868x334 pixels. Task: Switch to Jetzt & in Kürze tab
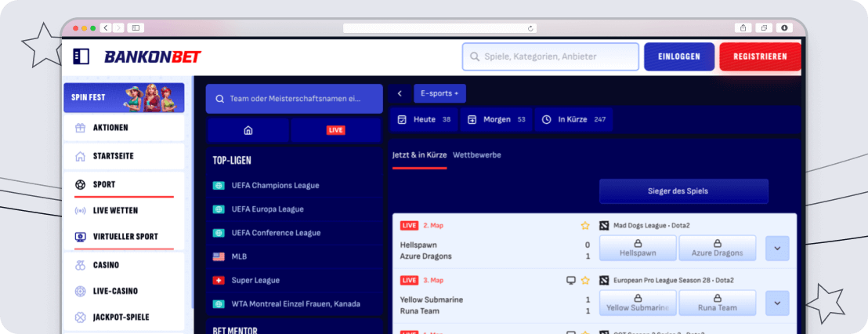tap(419, 155)
